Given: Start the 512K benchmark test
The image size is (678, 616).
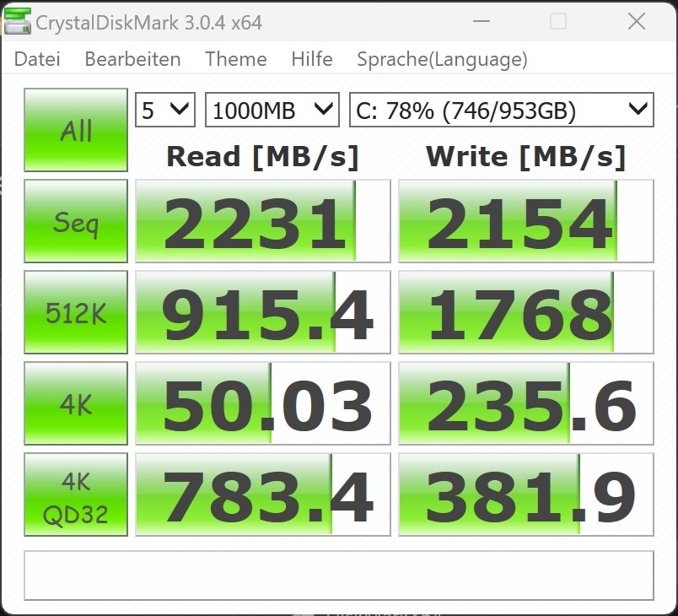Looking at the screenshot, I should [x=76, y=312].
